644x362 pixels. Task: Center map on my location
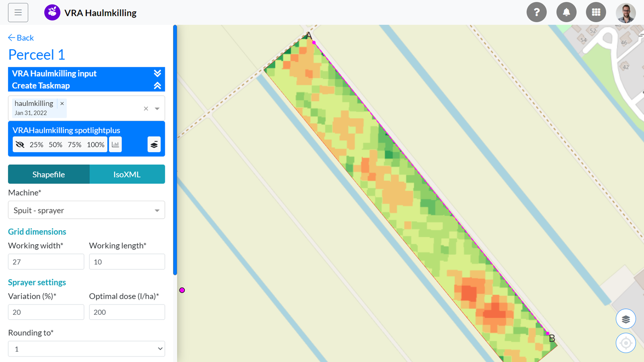pyautogui.click(x=626, y=343)
